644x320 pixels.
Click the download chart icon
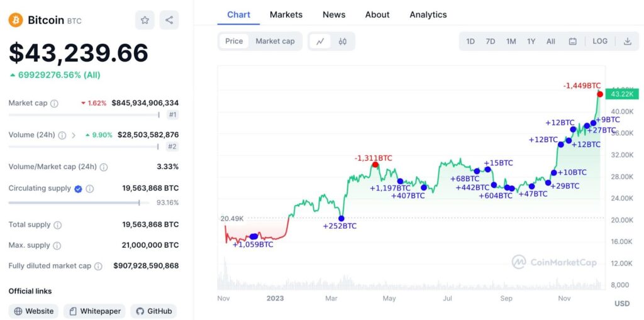click(x=627, y=41)
